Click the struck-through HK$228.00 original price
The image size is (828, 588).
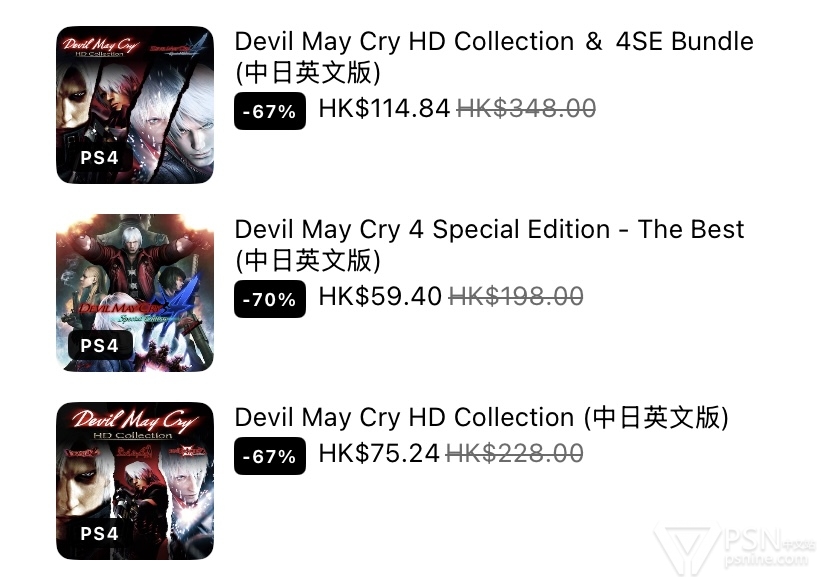pyautogui.click(x=514, y=453)
